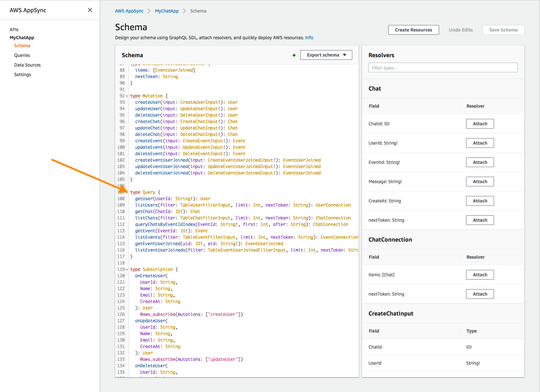Click 'queryChatsByEventIdIndex' on line 112
The image size is (540, 392).
[x=165, y=224]
